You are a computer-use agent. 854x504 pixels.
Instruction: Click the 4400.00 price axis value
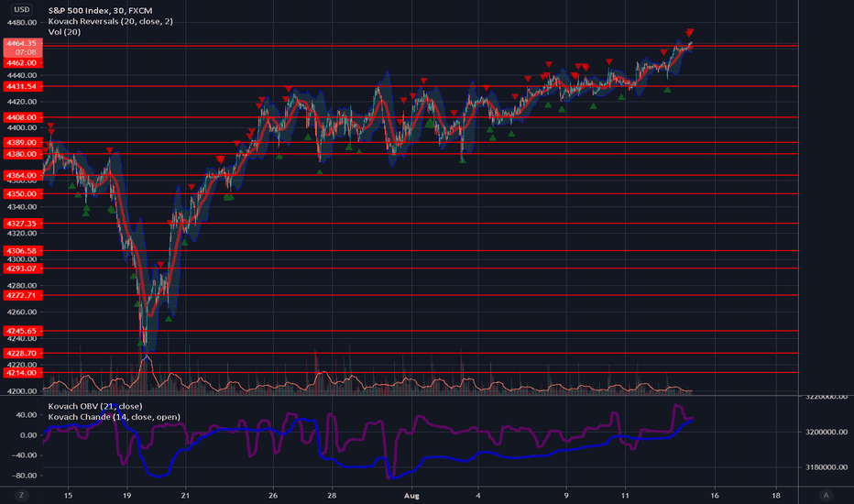[x=22, y=127]
